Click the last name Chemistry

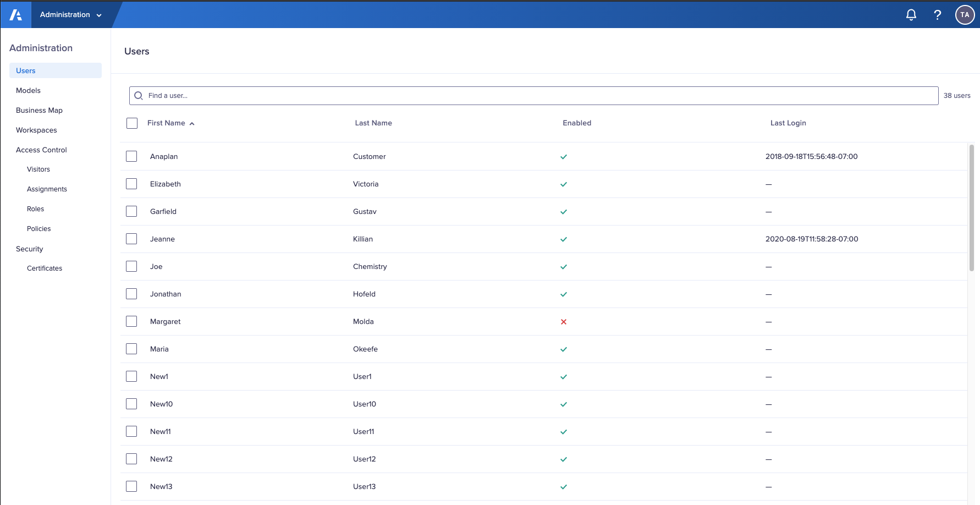[370, 267]
